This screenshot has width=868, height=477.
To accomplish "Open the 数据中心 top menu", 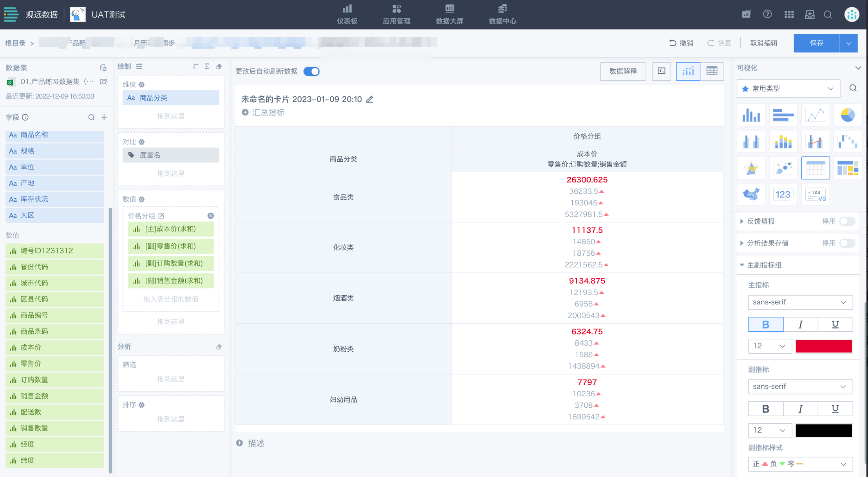I will [503, 14].
